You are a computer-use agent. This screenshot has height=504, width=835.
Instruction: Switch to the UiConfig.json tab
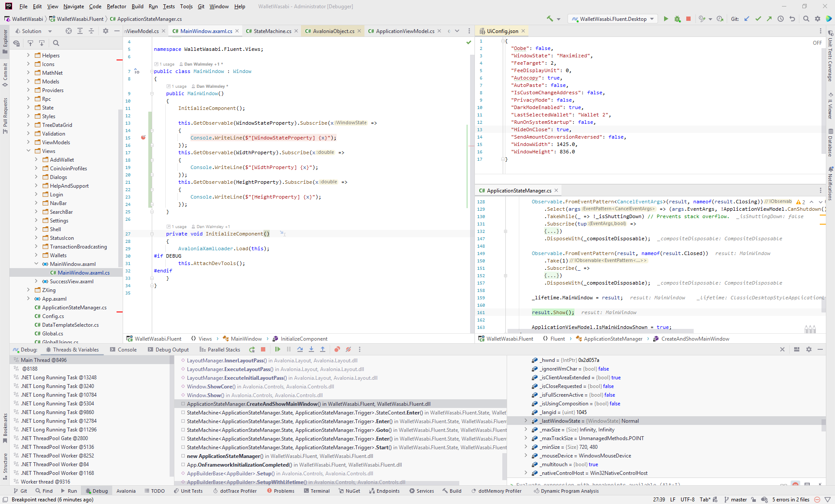(502, 31)
